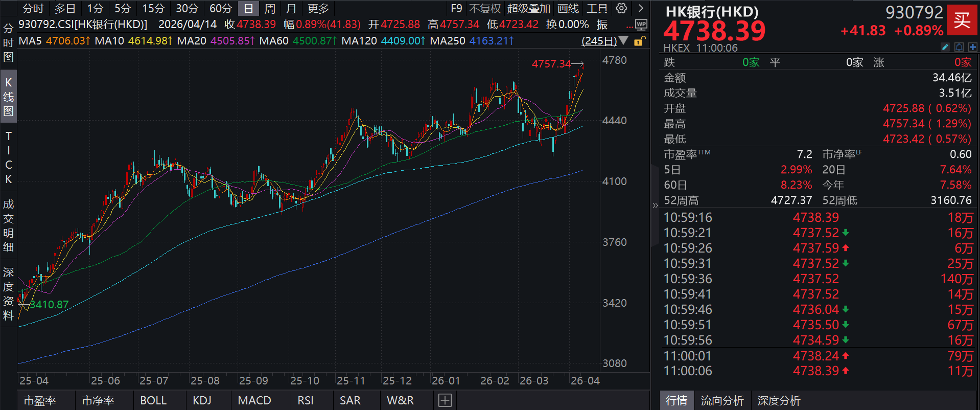Switch to the 周 weekly period
The height and width of the screenshot is (410, 980).
[270, 9]
